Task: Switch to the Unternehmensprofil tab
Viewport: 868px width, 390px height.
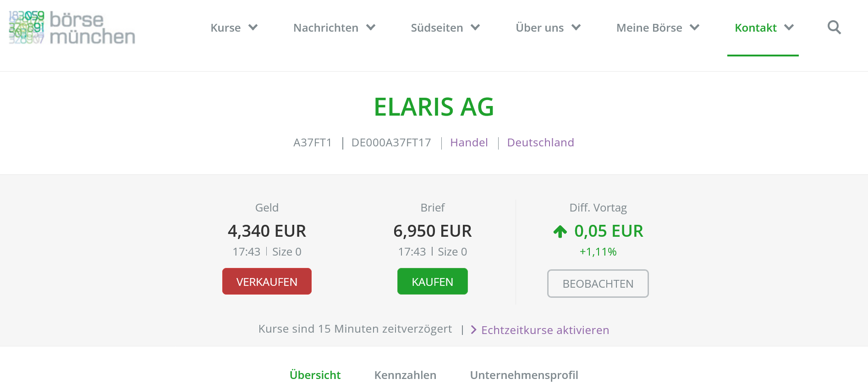Action: pyautogui.click(x=524, y=375)
